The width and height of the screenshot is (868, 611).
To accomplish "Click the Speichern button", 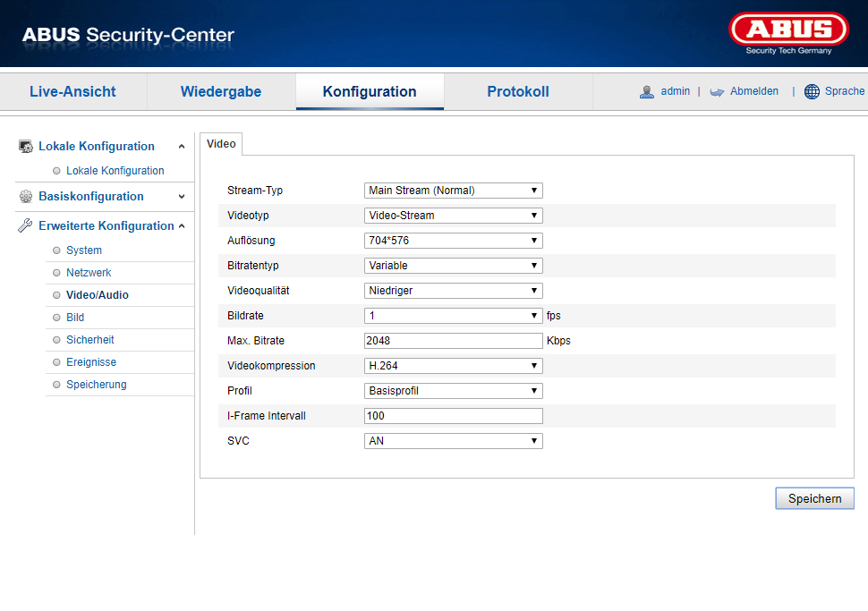I will click(814, 498).
